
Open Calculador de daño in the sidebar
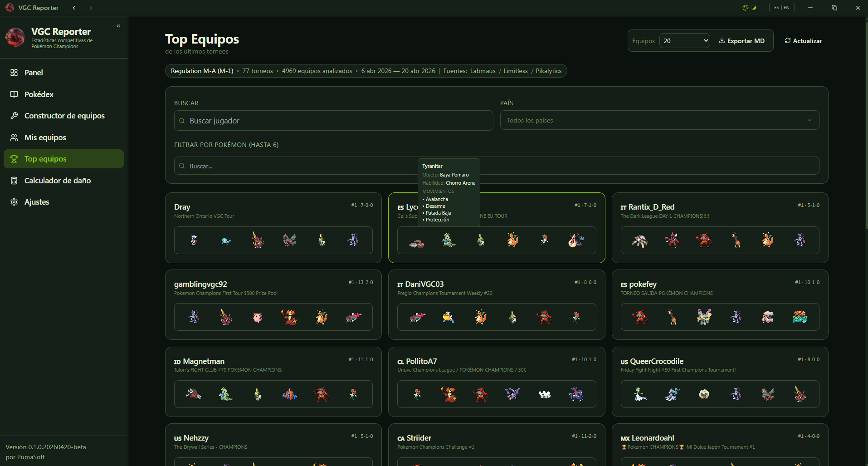click(x=63, y=181)
